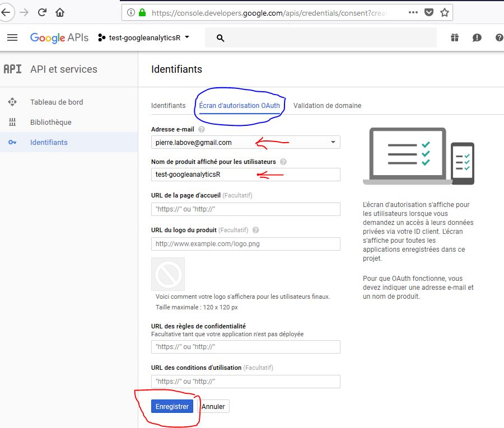Image resolution: width=504 pixels, height=428 pixels.
Task: Open the hamburger navigation menu
Action: click(x=12, y=37)
